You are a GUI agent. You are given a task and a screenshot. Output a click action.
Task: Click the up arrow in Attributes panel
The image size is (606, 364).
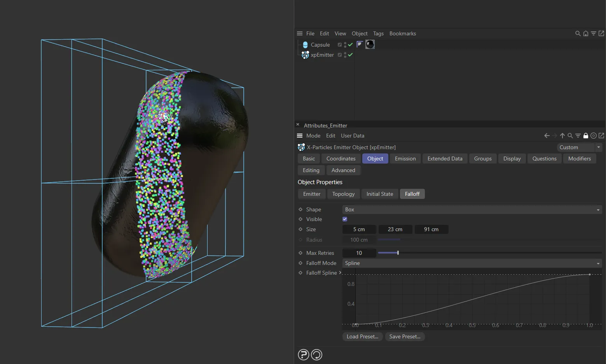pos(562,136)
